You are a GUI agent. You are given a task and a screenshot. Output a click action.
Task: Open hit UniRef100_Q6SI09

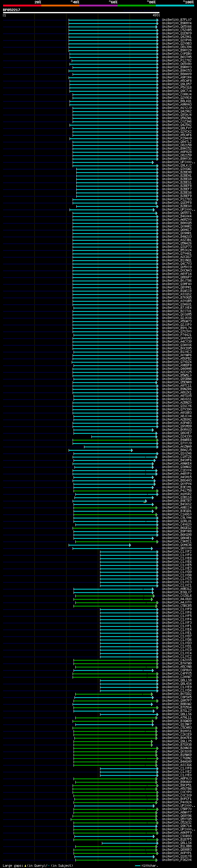[177, 548]
